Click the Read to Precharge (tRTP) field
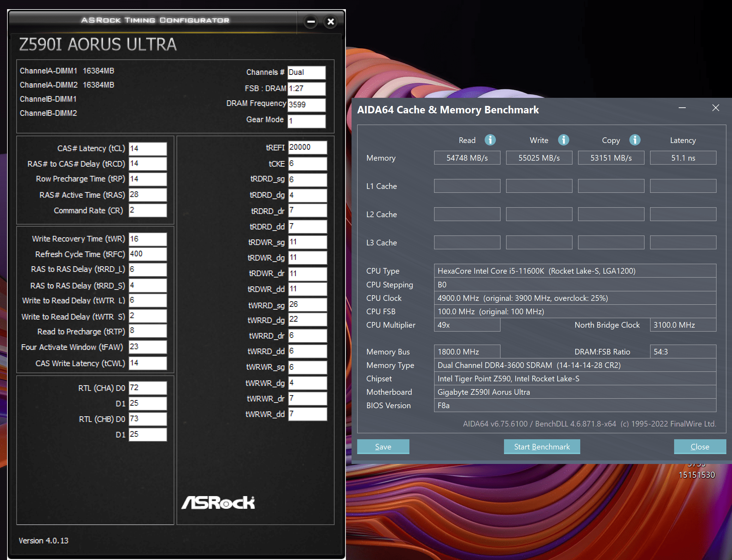Viewport: 732px width, 560px height. pos(148,331)
